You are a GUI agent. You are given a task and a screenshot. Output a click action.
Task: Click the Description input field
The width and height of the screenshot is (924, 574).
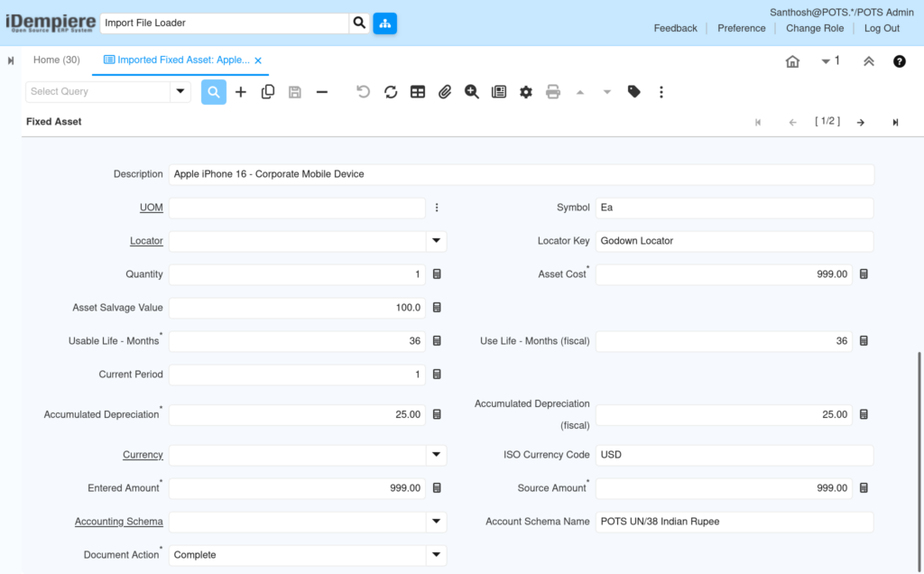tap(522, 174)
